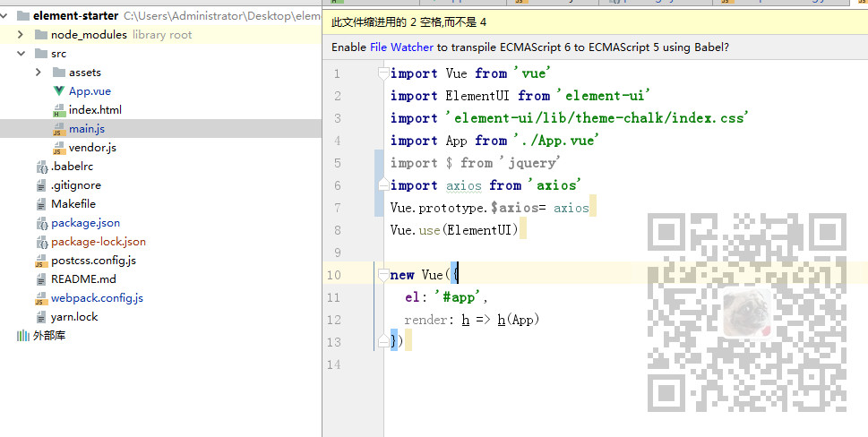Click the README.md file icon

[x=41, y=279]
